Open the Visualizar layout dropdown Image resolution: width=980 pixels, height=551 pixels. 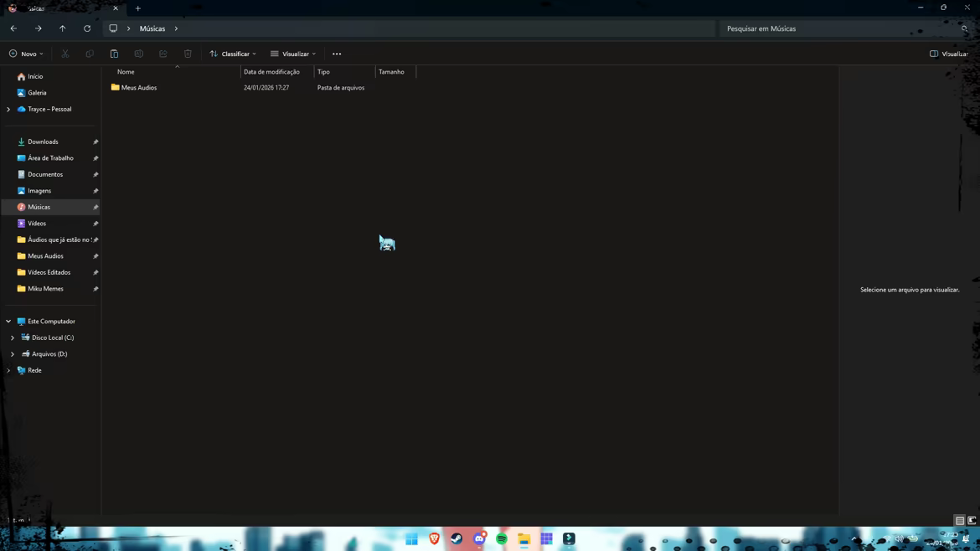point(293,54)
